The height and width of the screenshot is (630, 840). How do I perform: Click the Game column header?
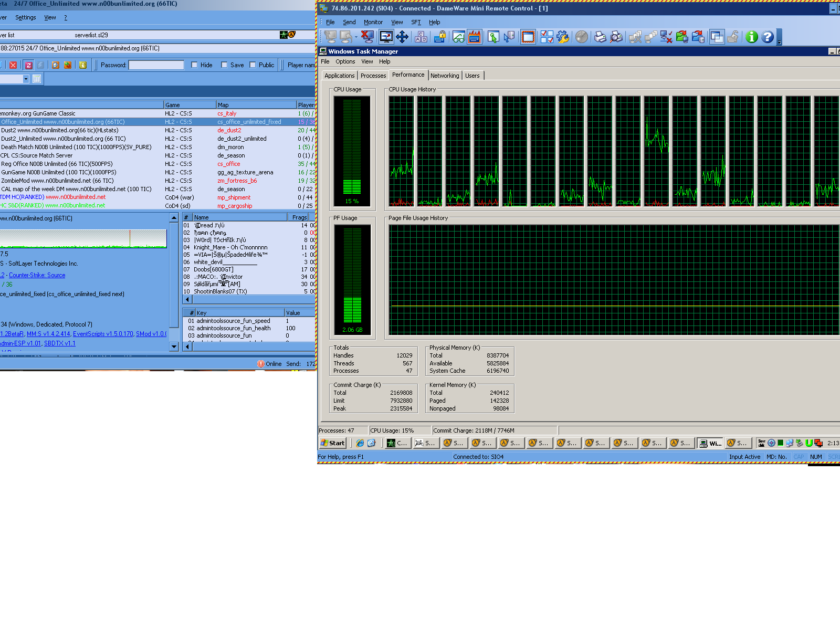point(190,105)
